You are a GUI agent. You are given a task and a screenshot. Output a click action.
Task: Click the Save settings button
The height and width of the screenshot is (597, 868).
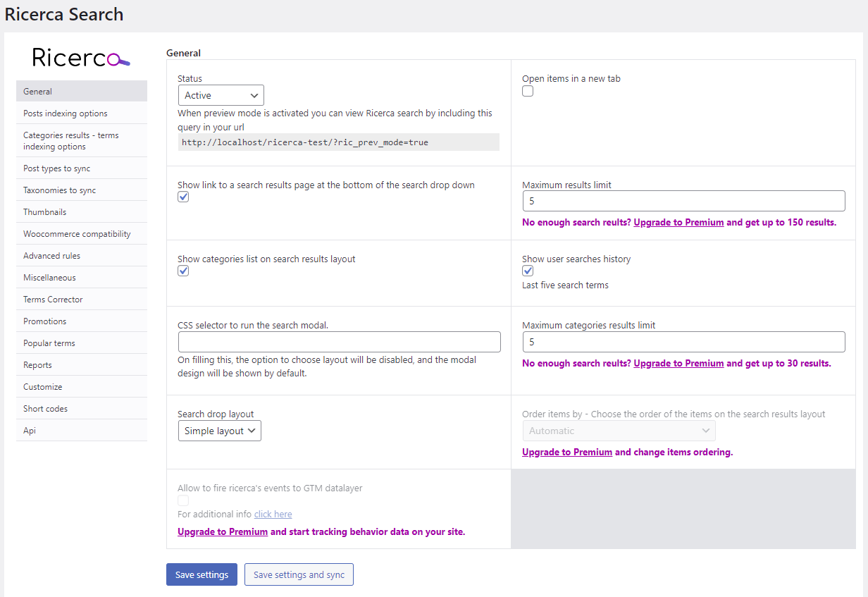click(x=201, y=575)
